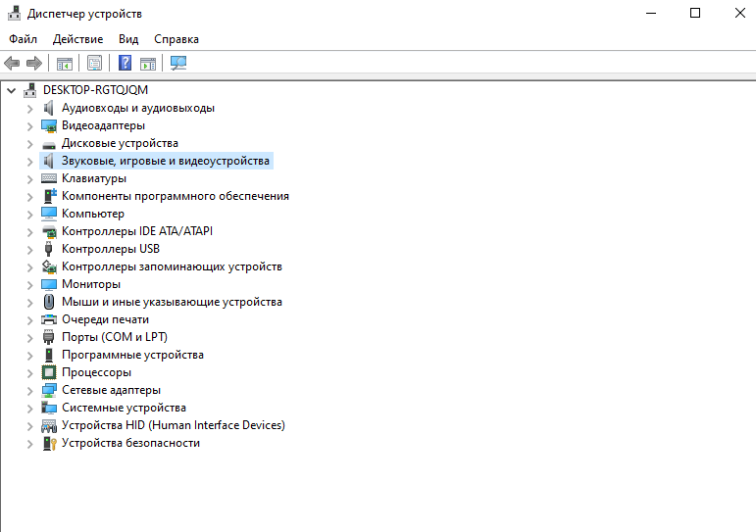Select the Мониторы row
This screenshot has height=532, width=756.
point(81,284)
